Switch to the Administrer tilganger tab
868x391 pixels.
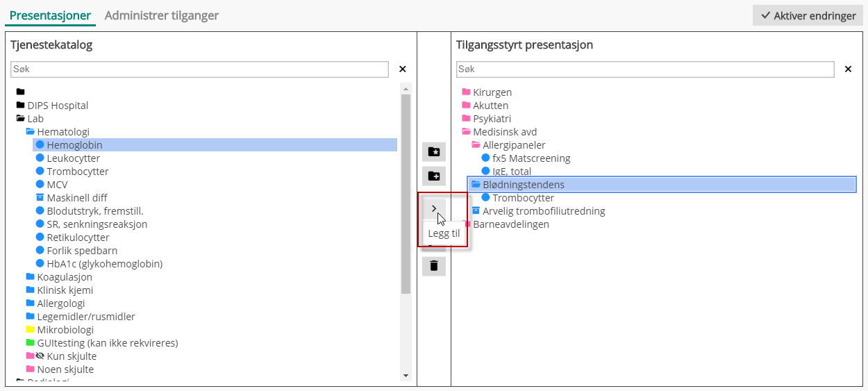pos(162,15)
